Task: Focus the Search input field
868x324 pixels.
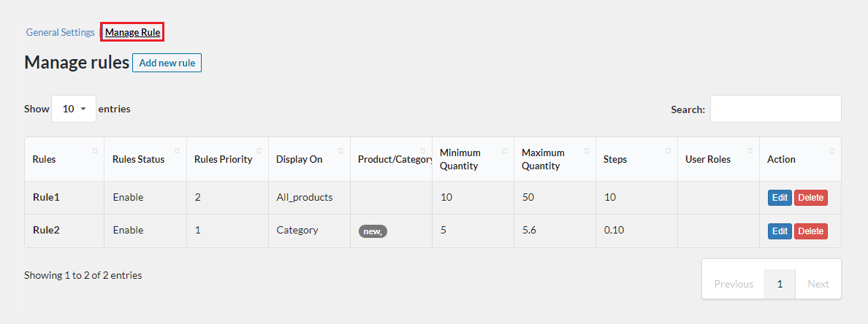Action: tap(775, 109)
